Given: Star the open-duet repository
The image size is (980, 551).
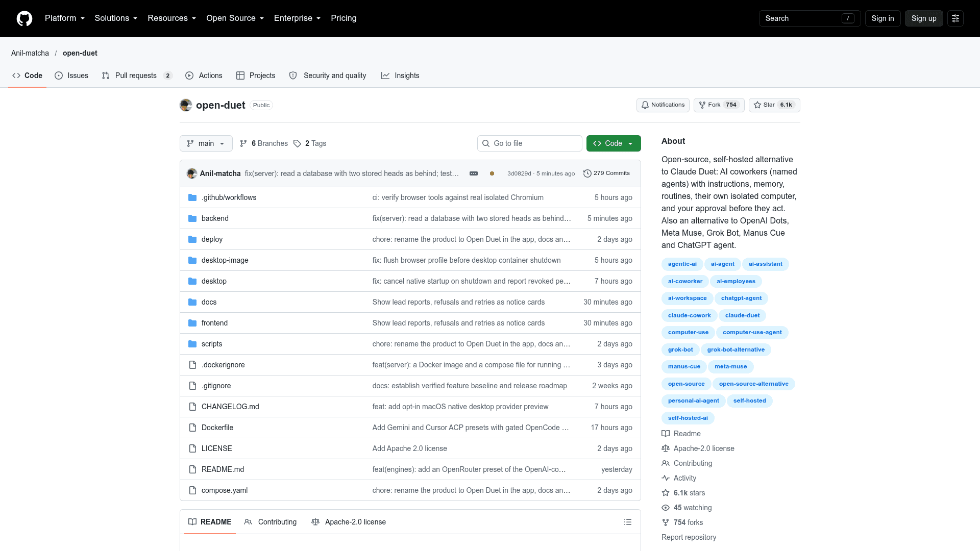Looking at the screenshot, I should click(774, 105).
